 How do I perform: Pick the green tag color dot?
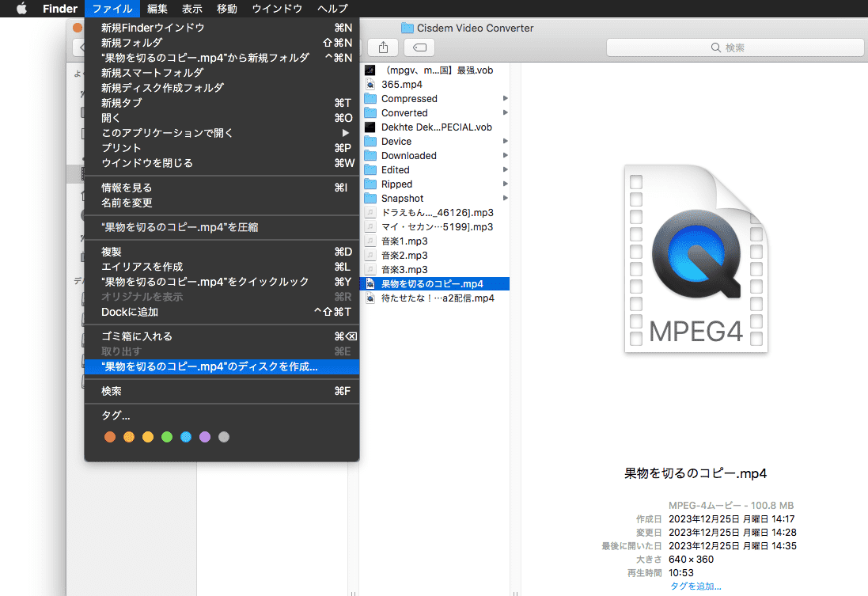[167, 437]
